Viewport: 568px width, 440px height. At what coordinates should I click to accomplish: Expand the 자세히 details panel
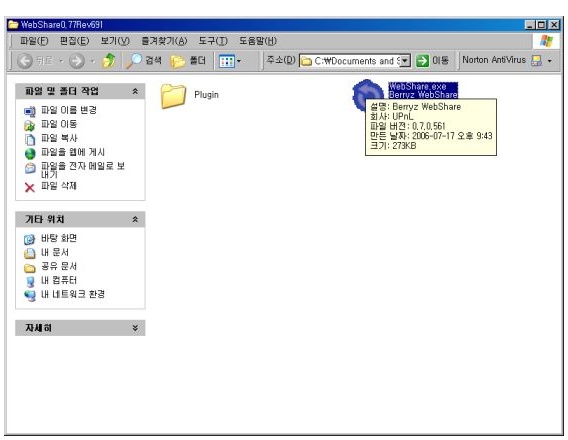tap(135, 328)
